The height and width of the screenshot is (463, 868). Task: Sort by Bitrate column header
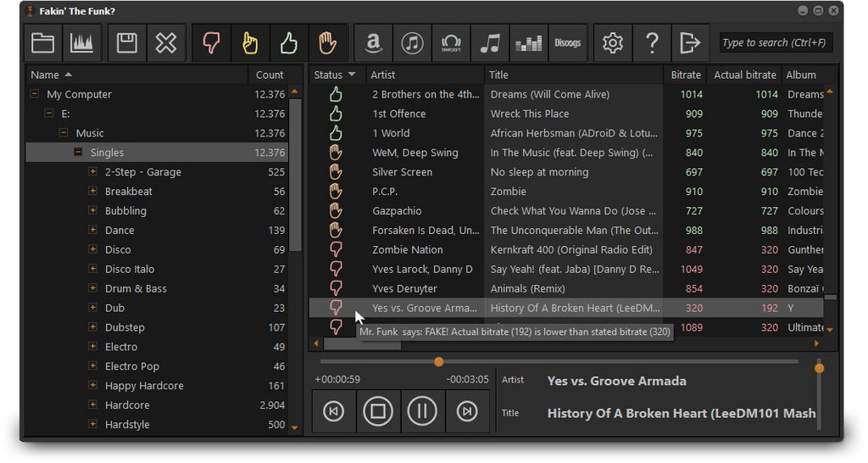coord(685,75)
